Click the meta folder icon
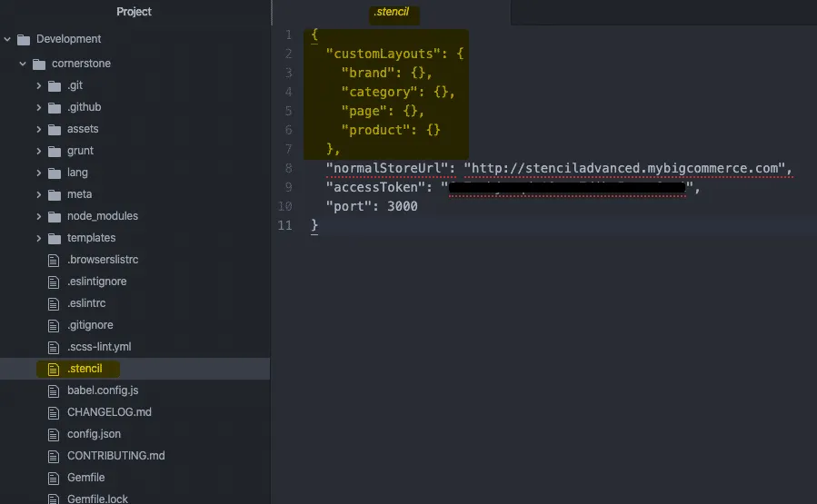The image size is (817, 504). [x=55, y=195]
